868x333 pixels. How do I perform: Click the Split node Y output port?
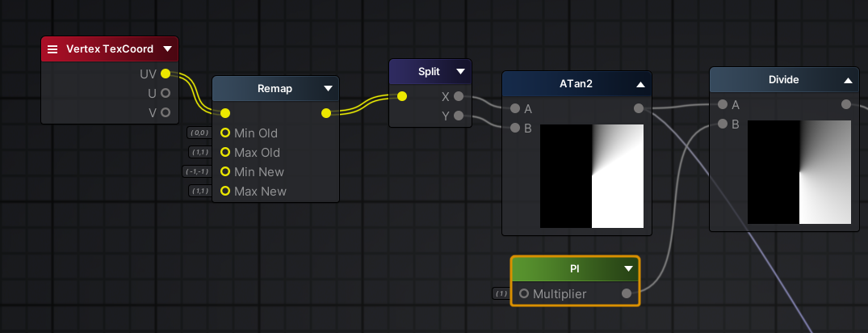[x=459, y=116]
